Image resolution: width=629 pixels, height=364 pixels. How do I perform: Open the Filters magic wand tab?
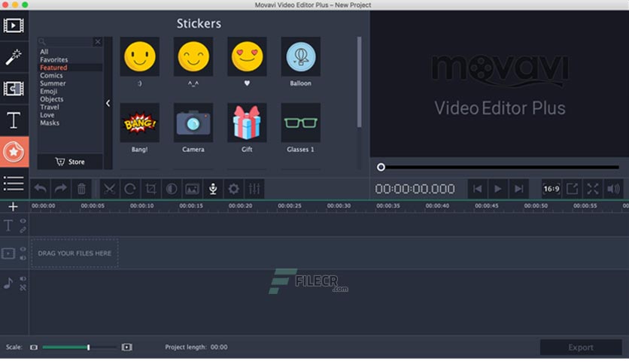(x=14, y=57)
